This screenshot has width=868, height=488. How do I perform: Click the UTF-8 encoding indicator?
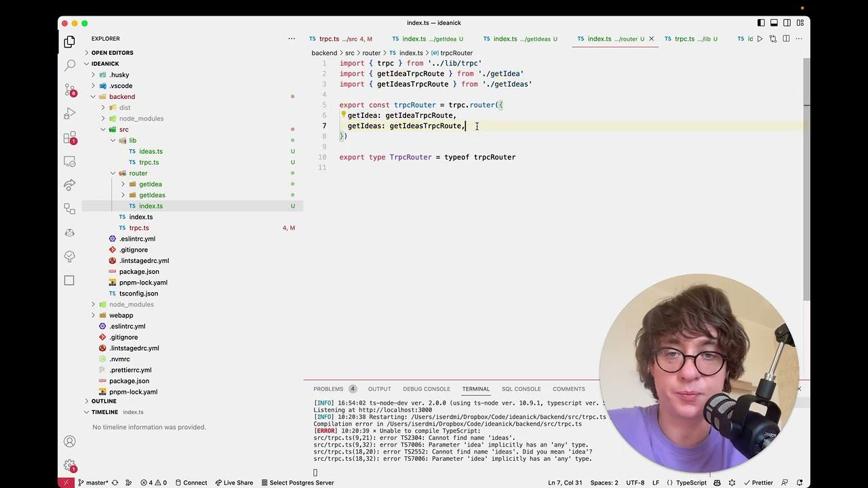click(x=635, y=483)
